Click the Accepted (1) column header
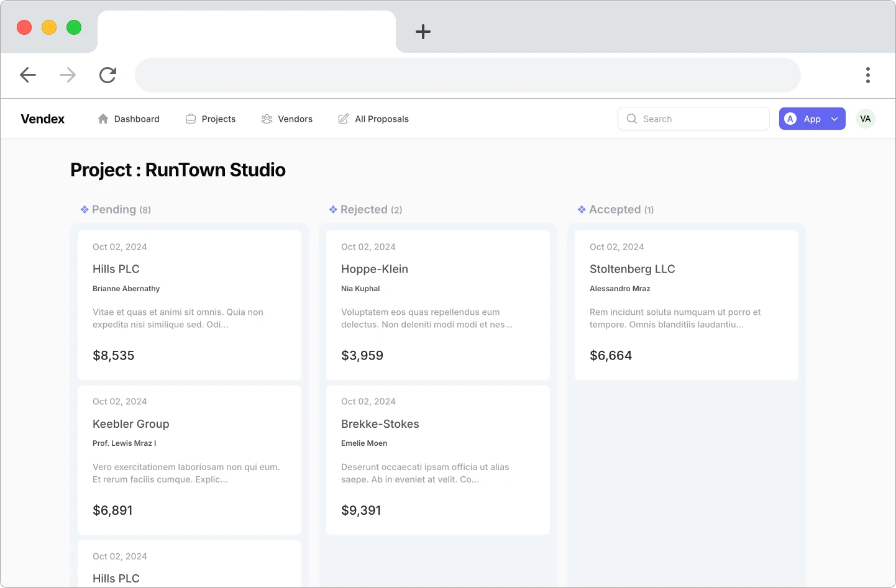The width and height of the screenshot is (896, 588). (x=616, y=210)
